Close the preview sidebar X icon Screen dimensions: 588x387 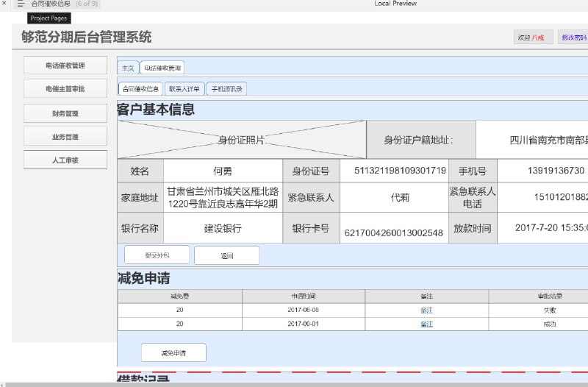(4, 3)
